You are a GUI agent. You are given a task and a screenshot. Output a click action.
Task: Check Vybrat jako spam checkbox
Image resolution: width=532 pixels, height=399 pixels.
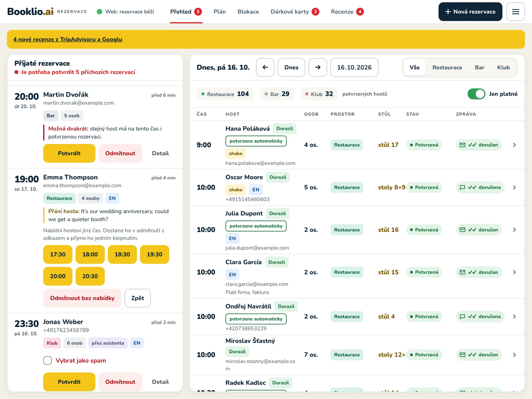[x=48, y=361]
